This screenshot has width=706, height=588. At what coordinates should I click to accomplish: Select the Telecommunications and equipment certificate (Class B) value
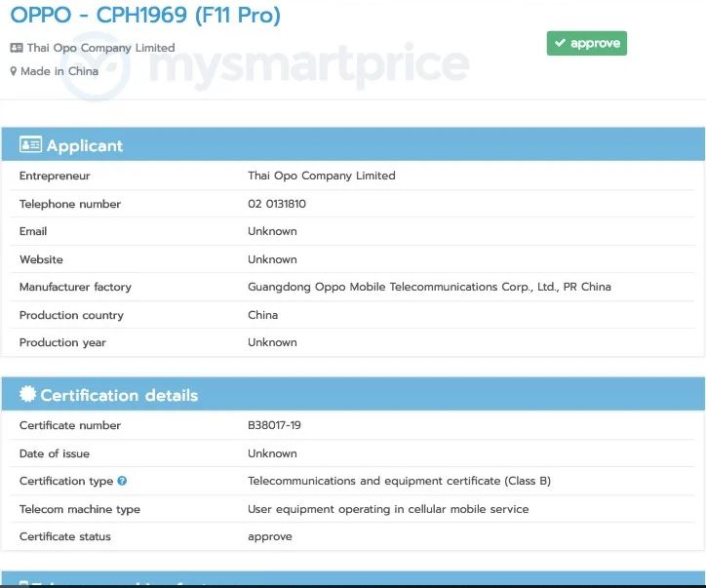pos(400,481)
